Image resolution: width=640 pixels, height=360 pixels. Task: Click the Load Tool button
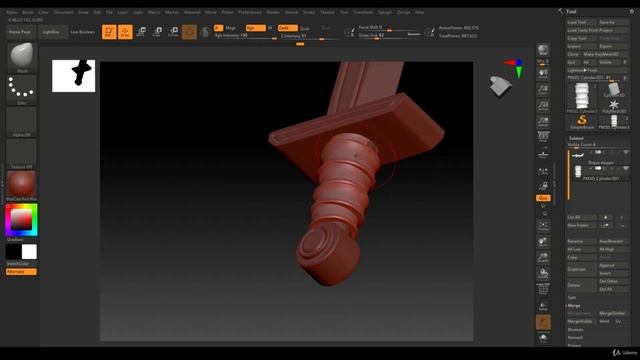[x=582, y=22]
